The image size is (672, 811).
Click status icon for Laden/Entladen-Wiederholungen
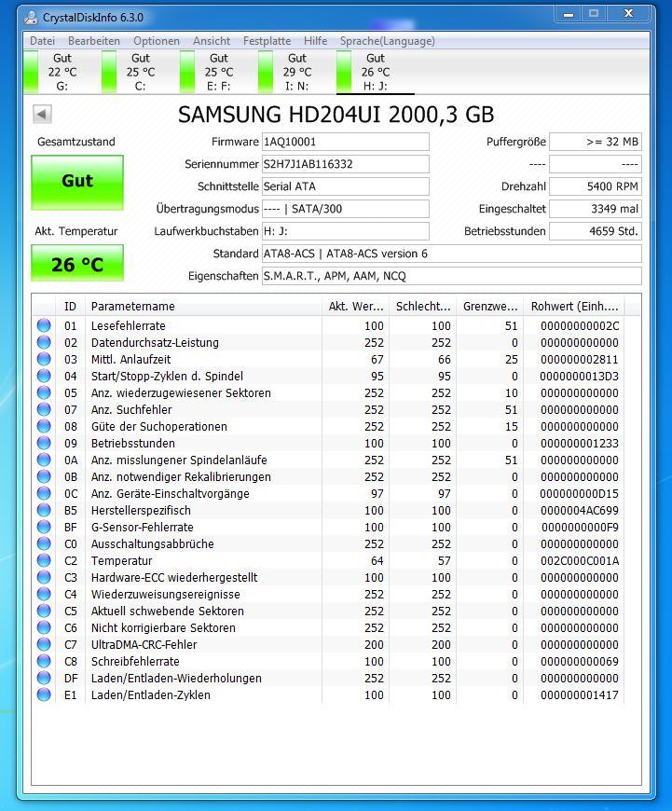pos(44,678)
